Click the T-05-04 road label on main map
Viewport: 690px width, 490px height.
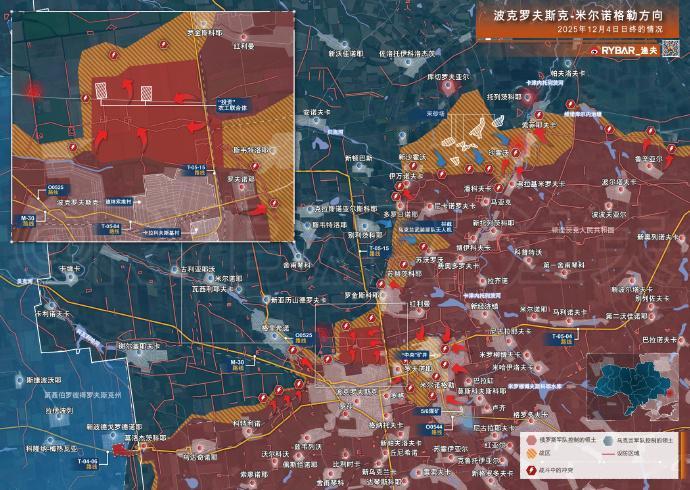tap(564, 339)
